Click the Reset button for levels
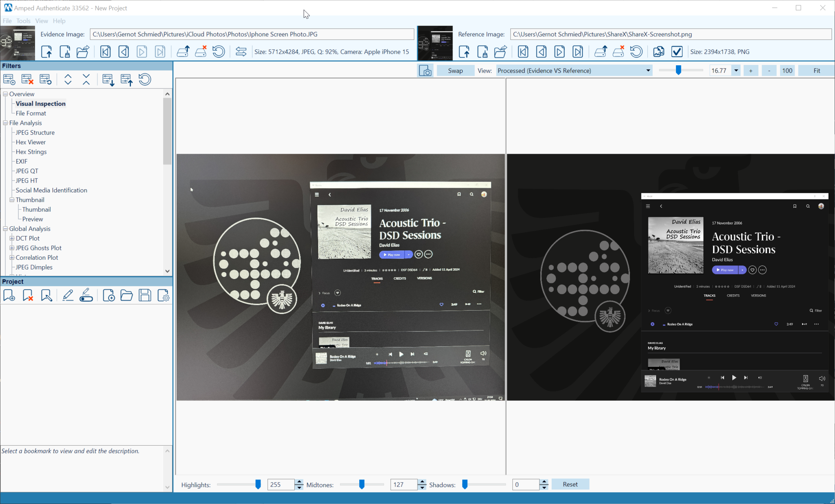Viewport: 835px width, 504px height. (570, 484)
